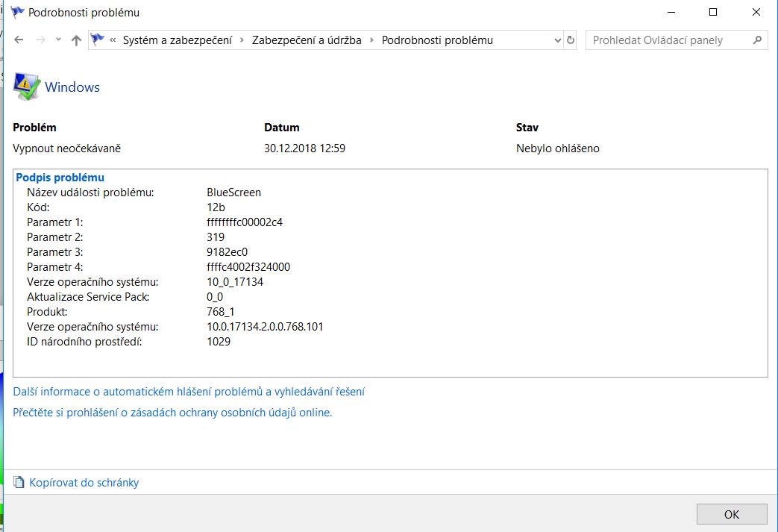
Task: Open the privacy statement link Přečtěte si
Action: tap(172, 413)
